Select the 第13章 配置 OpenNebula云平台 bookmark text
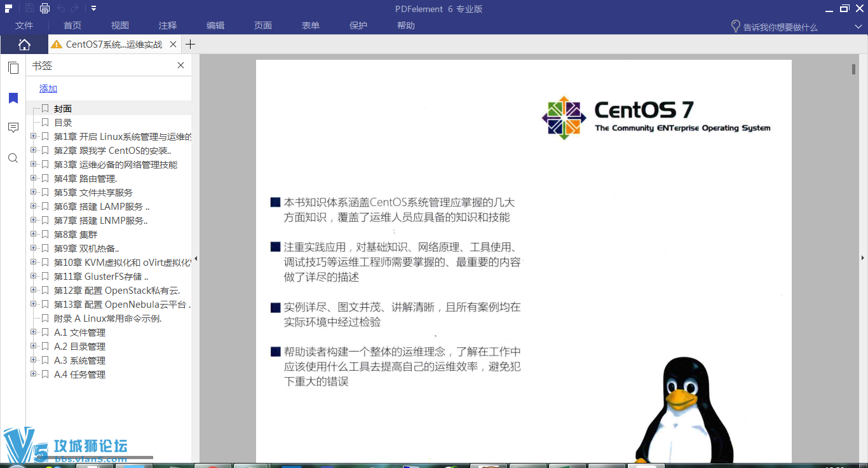This screenshot has height=468, width=868. tap(122, 305)
